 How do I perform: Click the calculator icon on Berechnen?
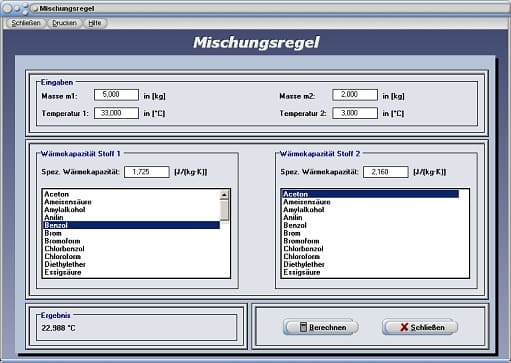pyautogui.click(x=303, y=327)
